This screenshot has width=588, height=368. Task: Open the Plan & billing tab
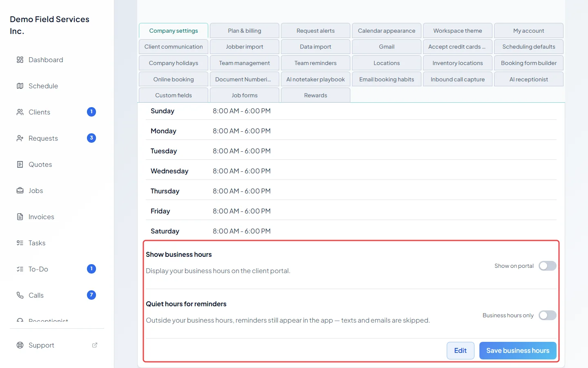[245, 31]
